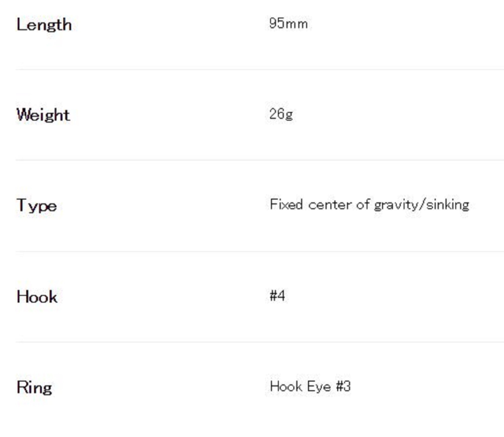The image size is (504, 437).
Task: Select the 95mm length value
Action: [x=288, y=24]
